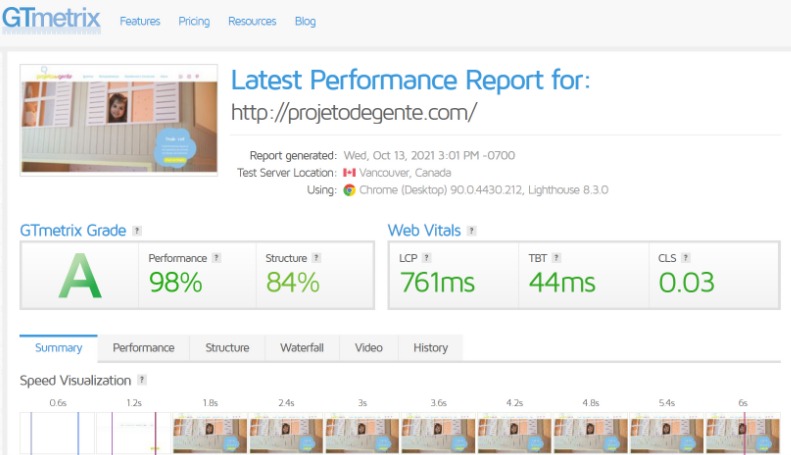Open the Features menu item
This screenshot has height=455, width=791.
pos(140,21)
